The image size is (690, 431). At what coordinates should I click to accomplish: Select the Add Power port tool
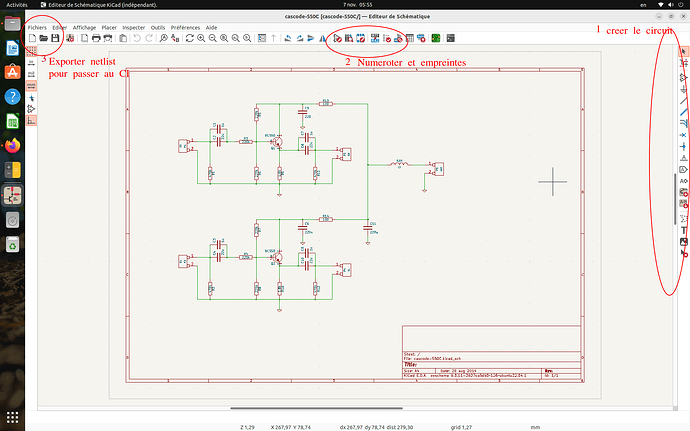pos(683,89)
